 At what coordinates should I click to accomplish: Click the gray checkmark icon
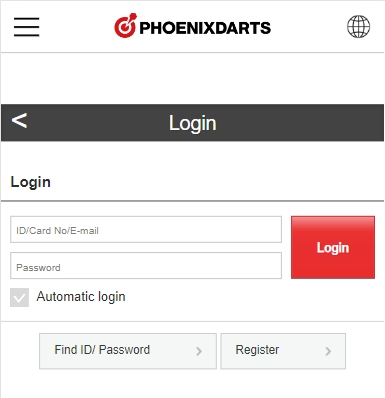click(19, 297)
